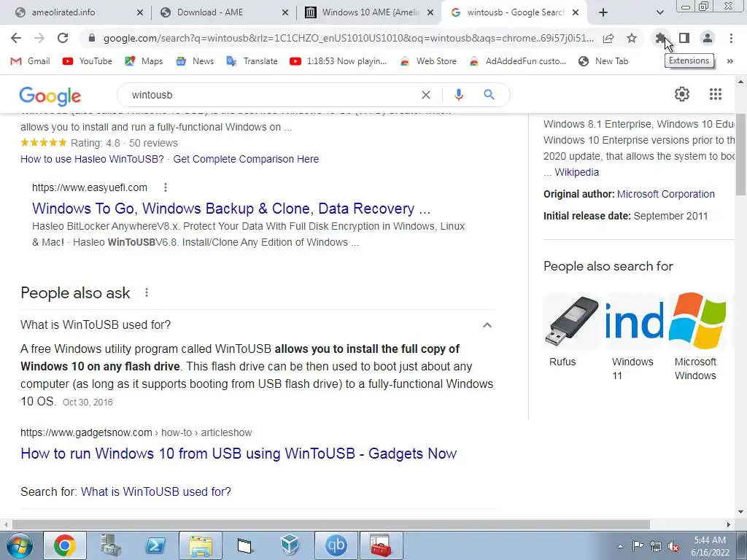
Task: Start voice search with microphone icon
Action: click(458, 95)
